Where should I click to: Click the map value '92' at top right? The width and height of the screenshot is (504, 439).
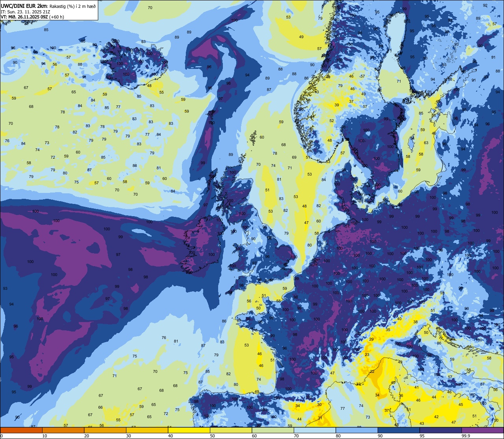[485, 6]
